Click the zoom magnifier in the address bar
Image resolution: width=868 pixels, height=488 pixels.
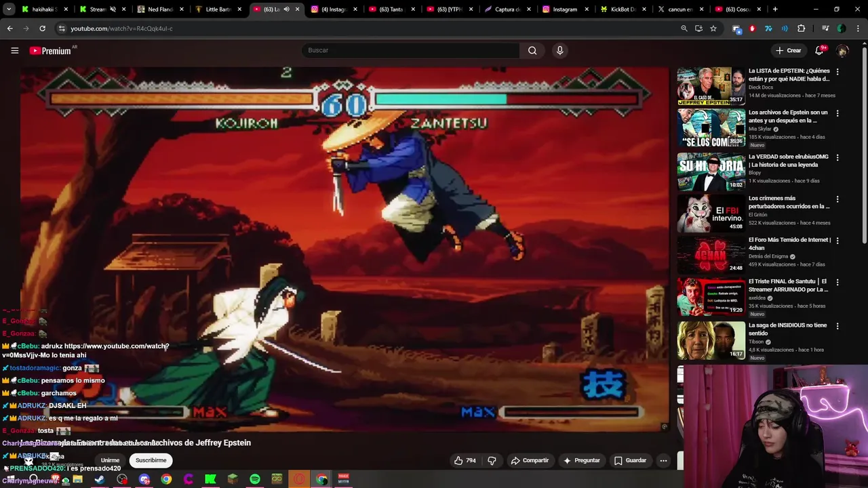[x=684, y=28]
